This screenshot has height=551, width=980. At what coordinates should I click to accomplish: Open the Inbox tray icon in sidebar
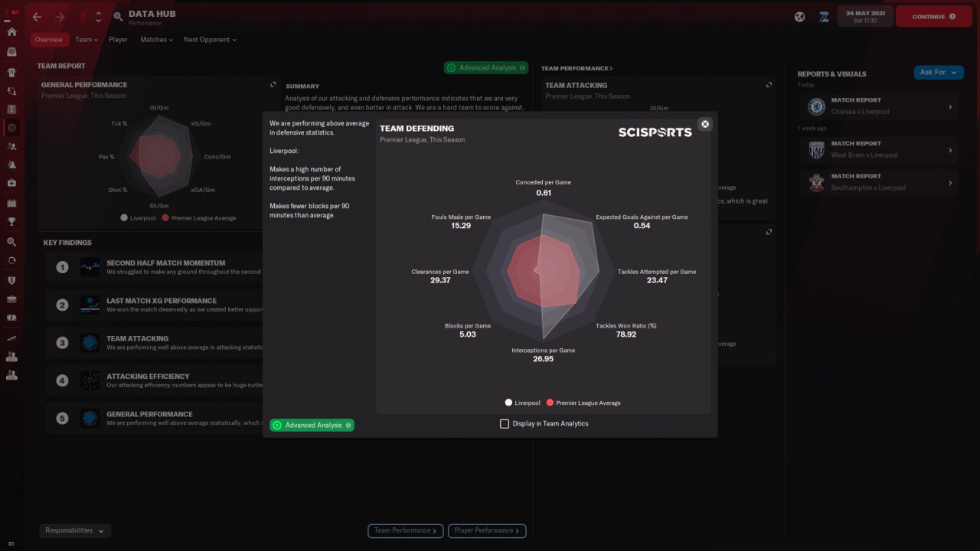coord(11,52)
